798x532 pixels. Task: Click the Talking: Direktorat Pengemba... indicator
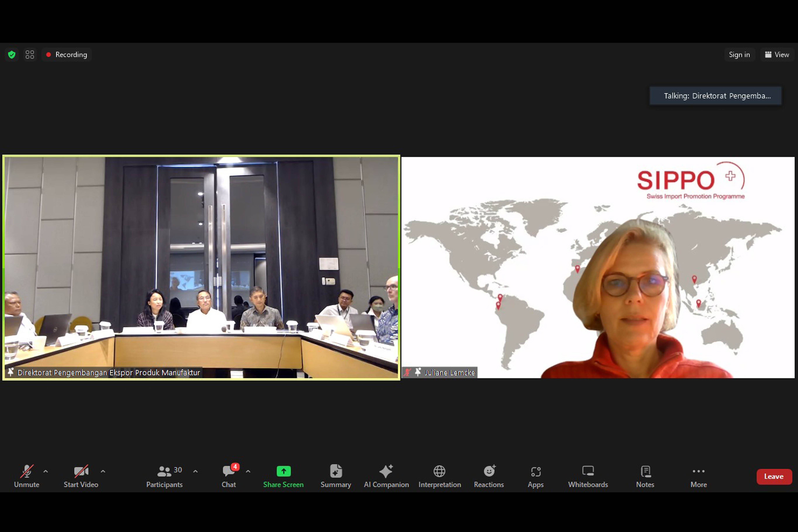[716, 96]
